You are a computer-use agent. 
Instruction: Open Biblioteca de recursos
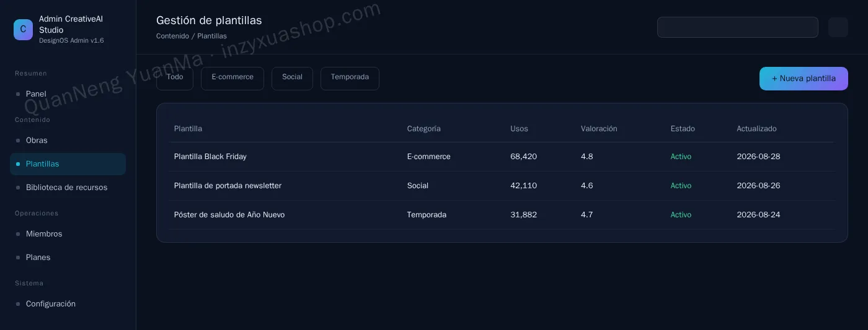tap(68, 188)
